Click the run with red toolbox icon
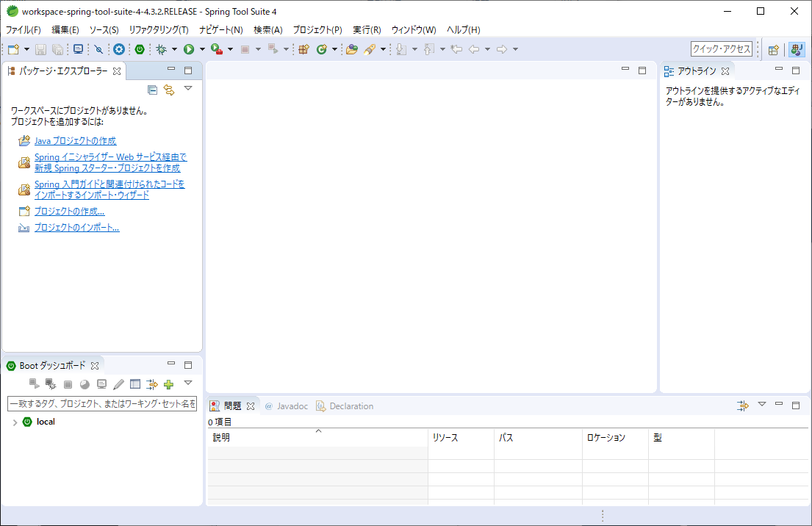Image resolution: width=812 pixels, height=526 pixels. (217, 49)
